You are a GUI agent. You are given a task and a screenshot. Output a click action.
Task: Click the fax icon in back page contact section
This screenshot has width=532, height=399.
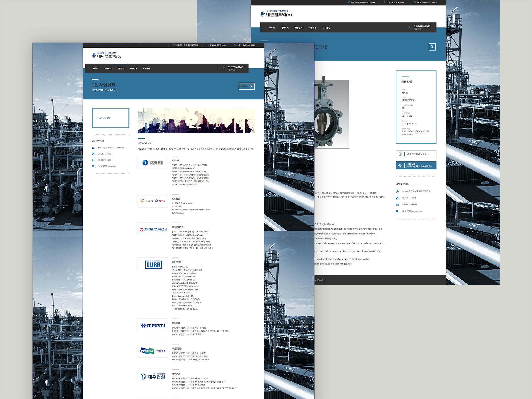pyautogui.click(x=397, y=205)
